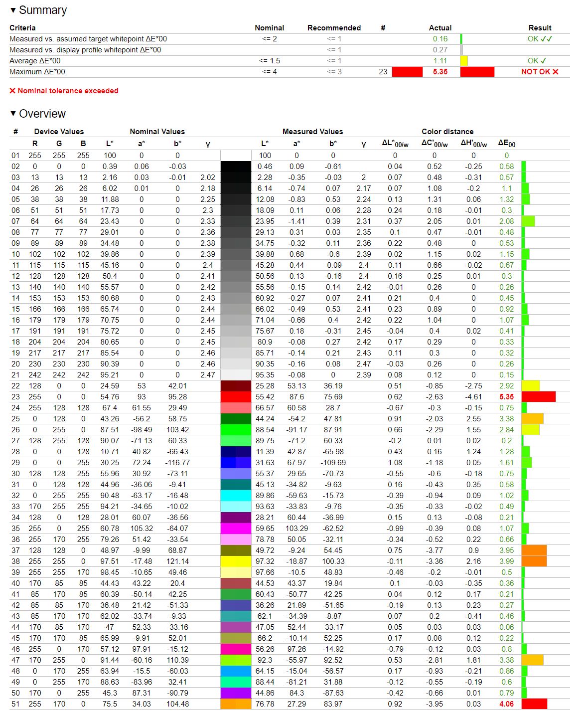Select 'Measured vs. display profile whitepoint ΔE*00' row
Image resolution: width=588 pixels, height=718 pixels.
click(85, 50)
